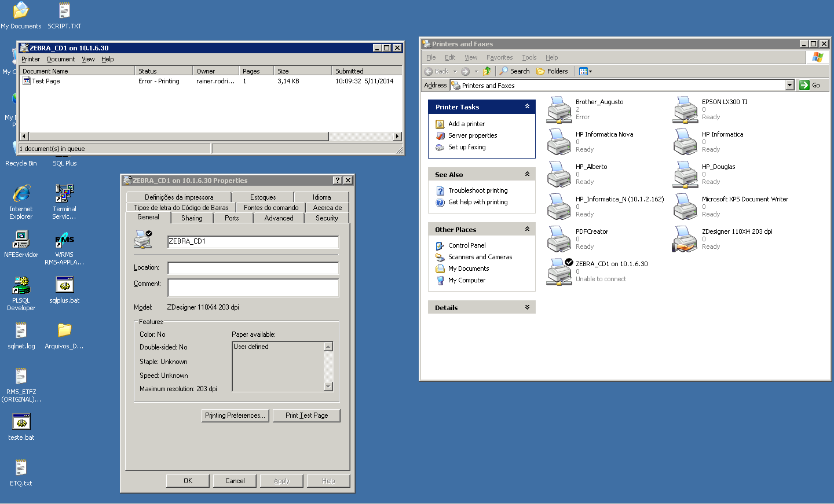Open NFEServidor desktop shortcut

click(x=21, y=244)
